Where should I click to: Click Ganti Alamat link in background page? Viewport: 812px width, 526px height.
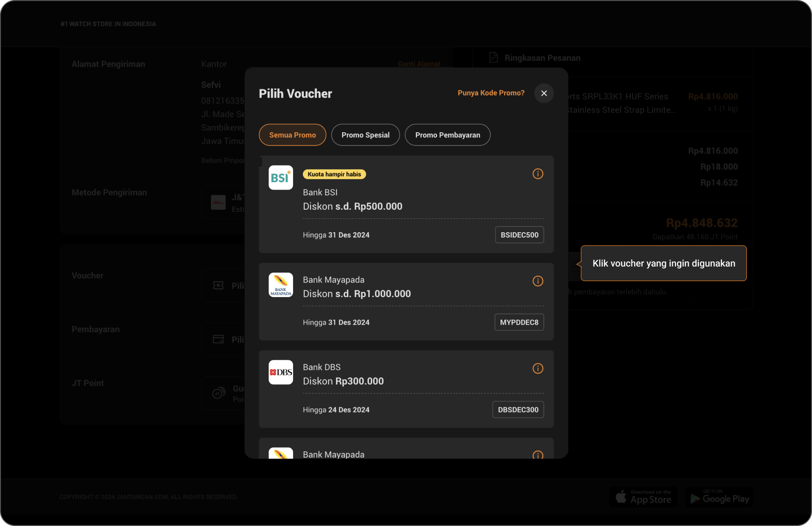pyautogui.click(x=419, y=64)
